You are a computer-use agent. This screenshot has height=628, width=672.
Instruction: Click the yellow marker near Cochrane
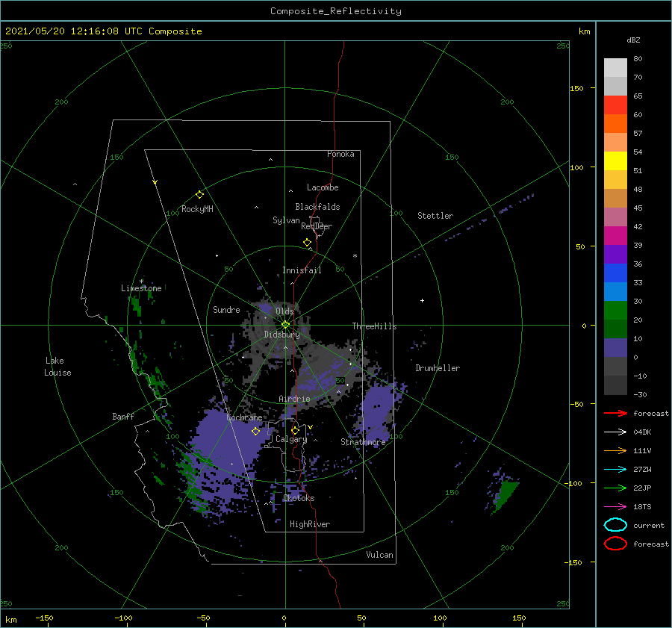(x=255, y=431)
